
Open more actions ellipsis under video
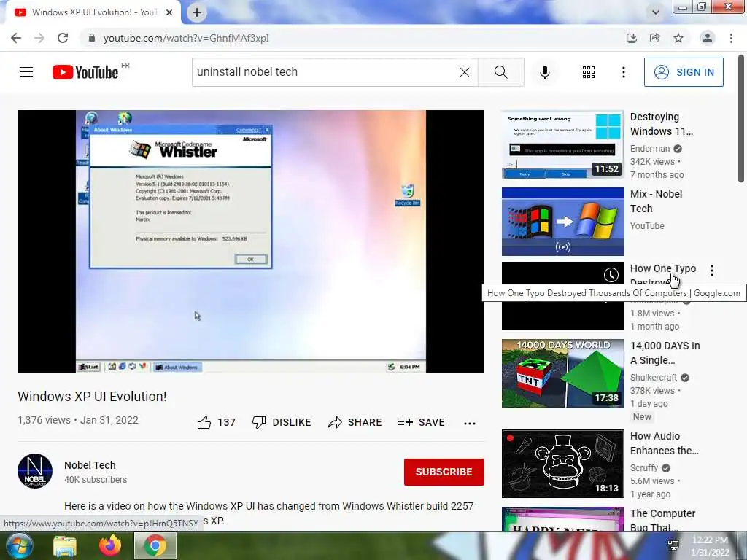point(470,423)
